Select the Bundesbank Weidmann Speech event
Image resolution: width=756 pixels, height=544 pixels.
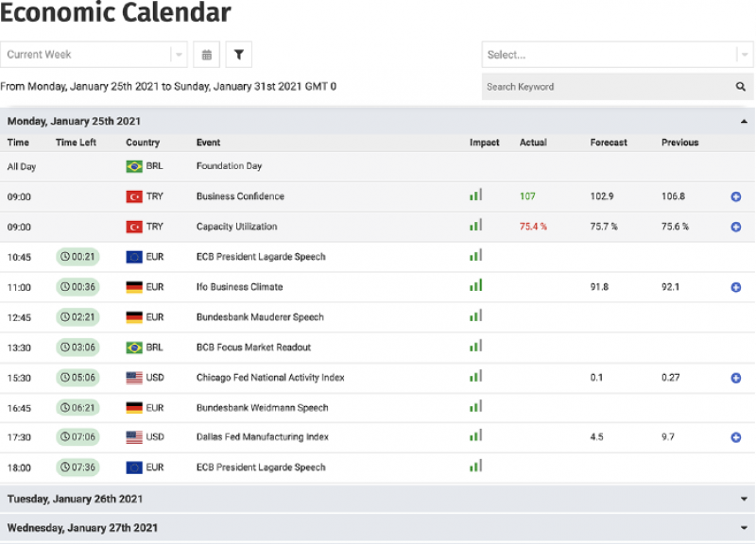[262, 408]
